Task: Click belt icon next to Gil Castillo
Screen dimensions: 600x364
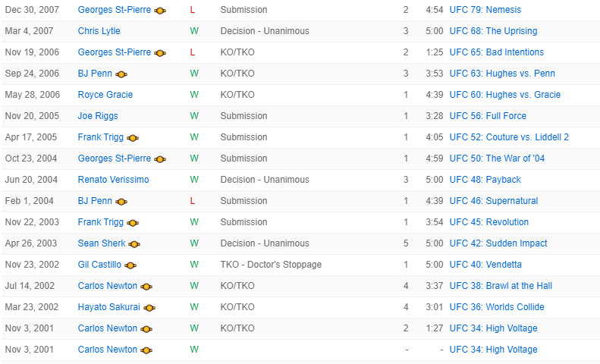Action: 130,265
